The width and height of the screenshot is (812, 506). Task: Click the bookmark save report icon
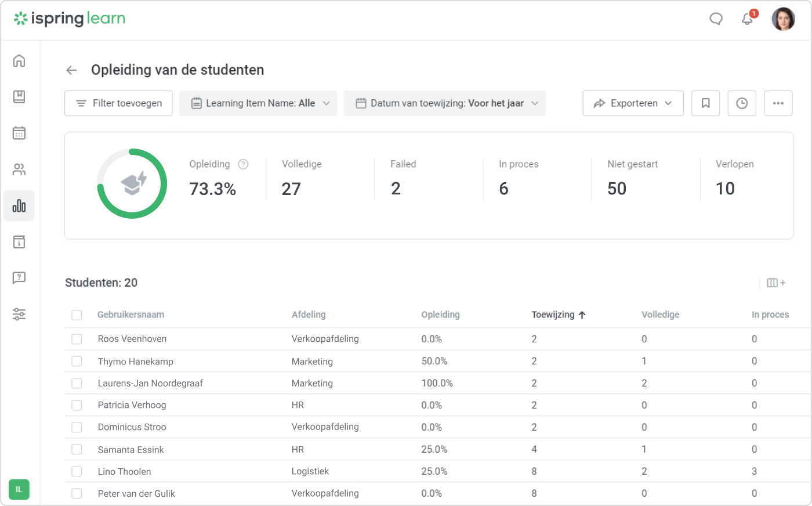point(706,103)
